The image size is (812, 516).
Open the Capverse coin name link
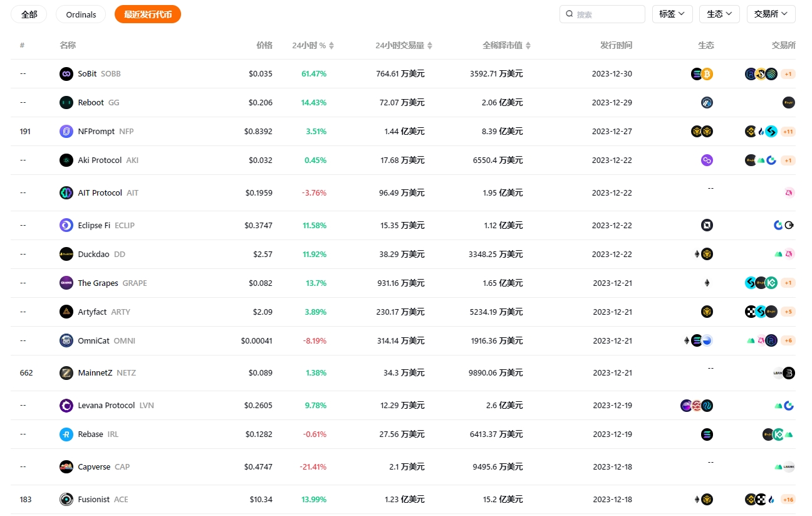pos(95,467)
